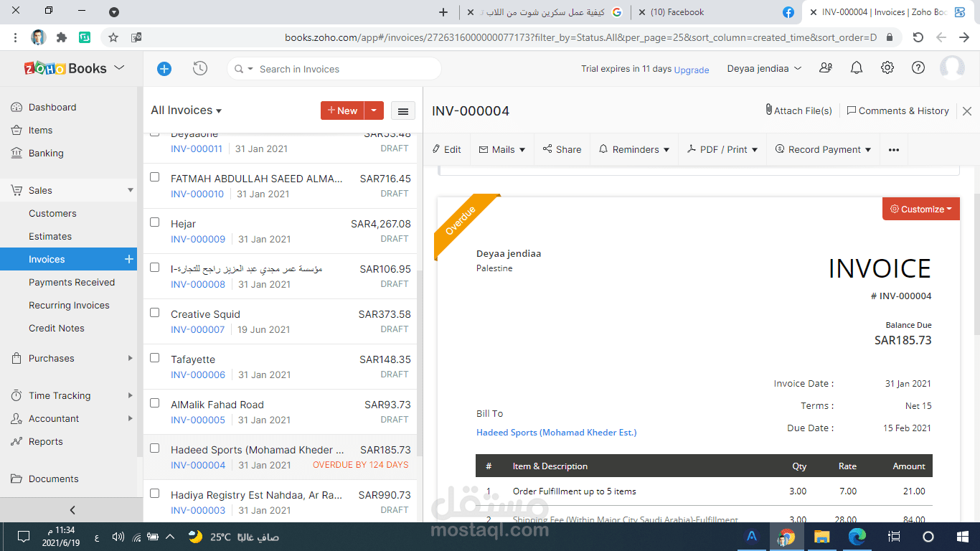Screen dimensions: 980x551
Task: Open the Customize dropdown on the invoice
Action: (921, 209)
